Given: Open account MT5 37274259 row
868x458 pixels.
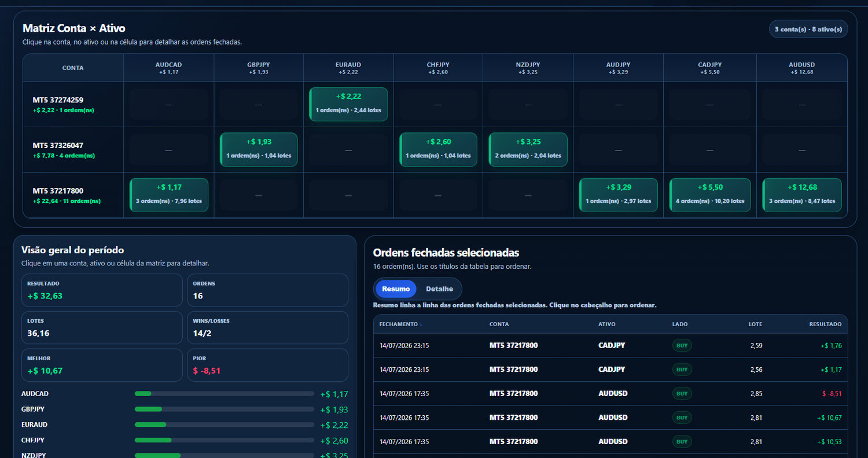Looking at the screenshot, I should pyautogui.click(x=73, y=104).
